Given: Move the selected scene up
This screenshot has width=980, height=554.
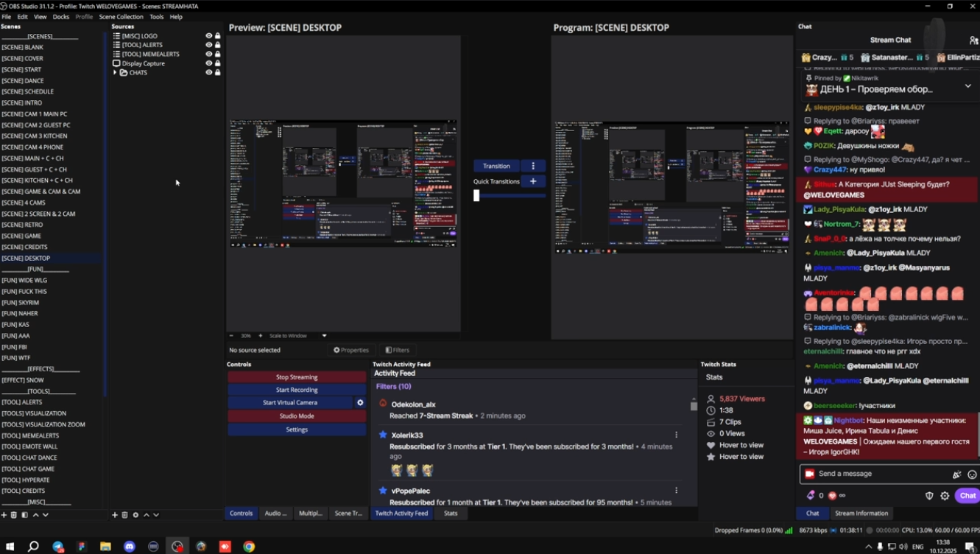Looking at the screenshot, I should click(x=35, y=515).
